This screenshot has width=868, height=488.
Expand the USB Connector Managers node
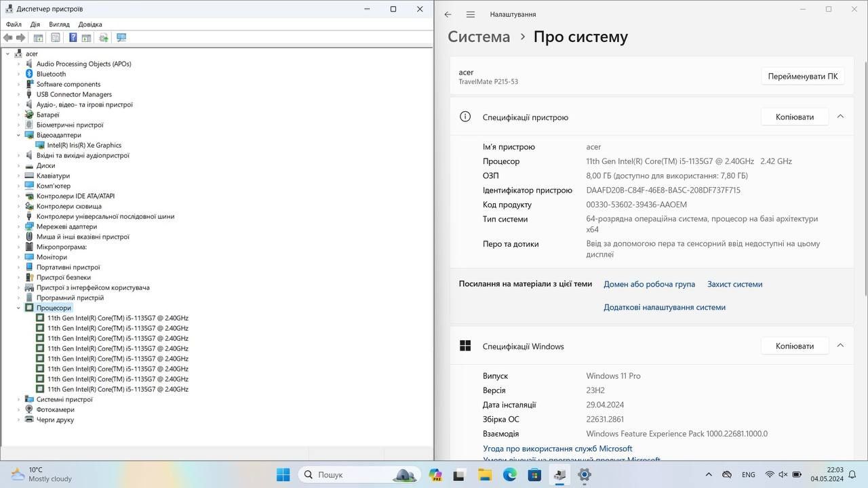pyautogui.click(x=19, y=94)
